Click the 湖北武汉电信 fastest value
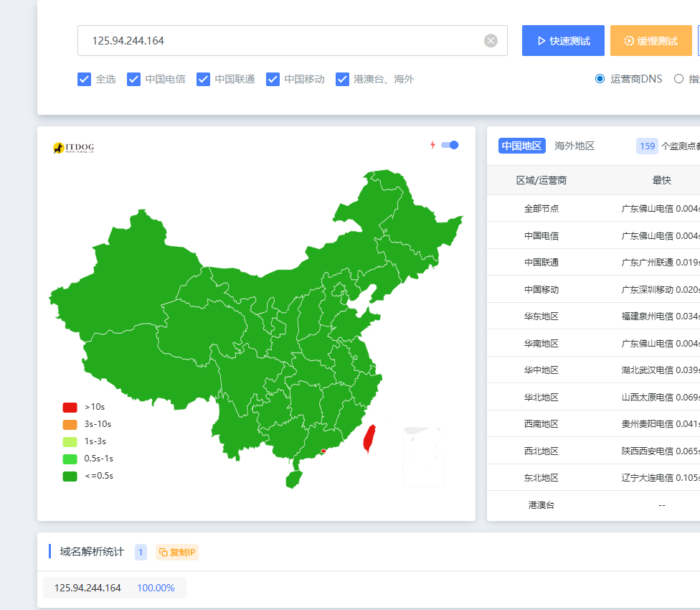The height and width of the screenshot is (610, 700). 661,370
